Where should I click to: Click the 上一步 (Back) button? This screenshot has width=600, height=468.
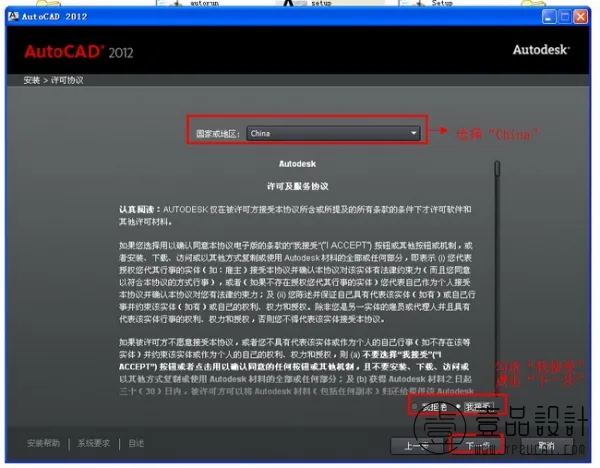[x=416, y=445]
